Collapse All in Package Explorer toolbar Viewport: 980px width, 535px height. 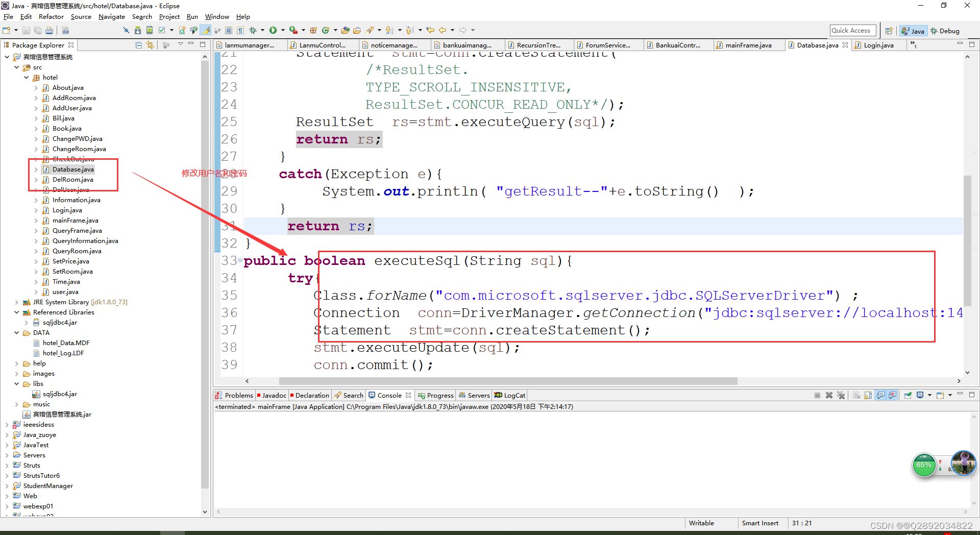(x=138, y=45)
